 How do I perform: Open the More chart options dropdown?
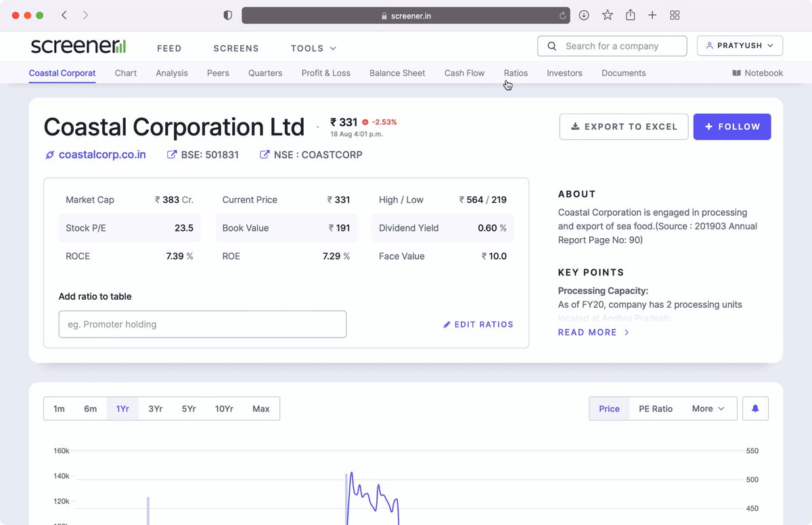[708, 409]
